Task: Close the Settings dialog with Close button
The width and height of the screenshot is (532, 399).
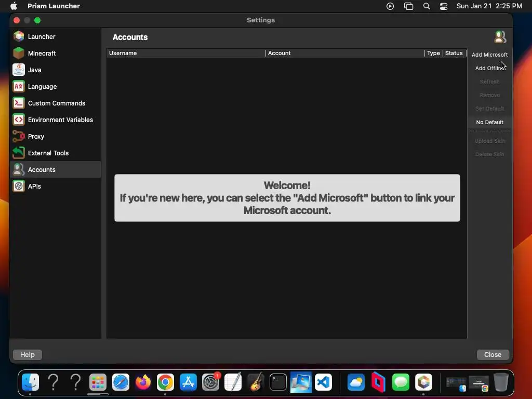Action: (x=493, y=354)
